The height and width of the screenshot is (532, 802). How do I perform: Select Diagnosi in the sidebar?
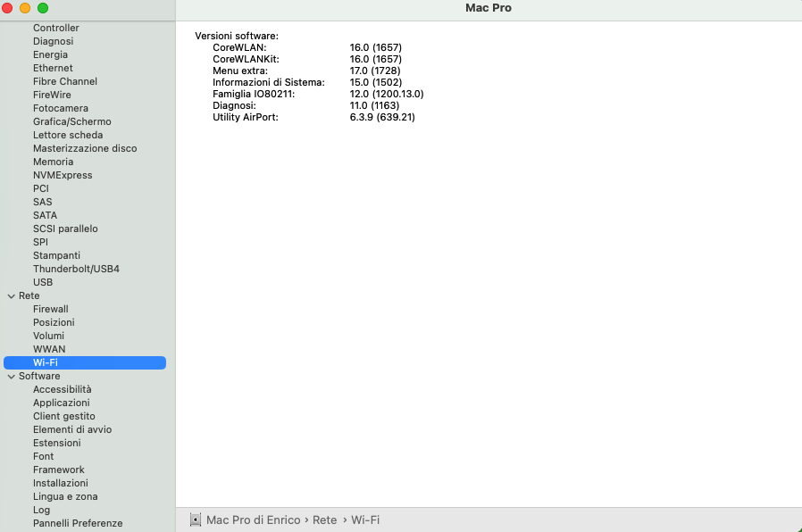[54, 41]
